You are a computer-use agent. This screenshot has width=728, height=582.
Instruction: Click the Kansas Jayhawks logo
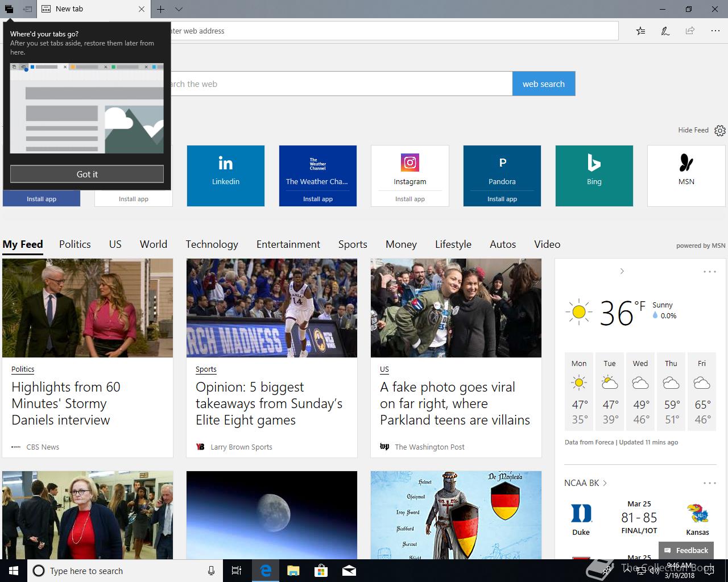[697, 513]
